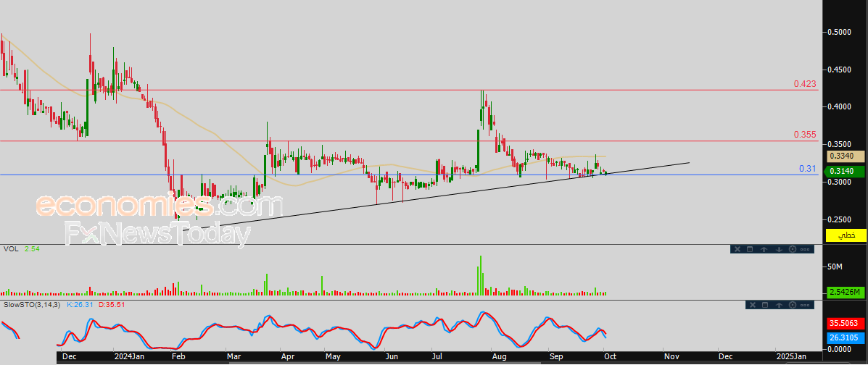The width and height of the screenshot is (868, 365).
Task: Click the 0.423 red resistance line label
Action: [x=804, y=84]
